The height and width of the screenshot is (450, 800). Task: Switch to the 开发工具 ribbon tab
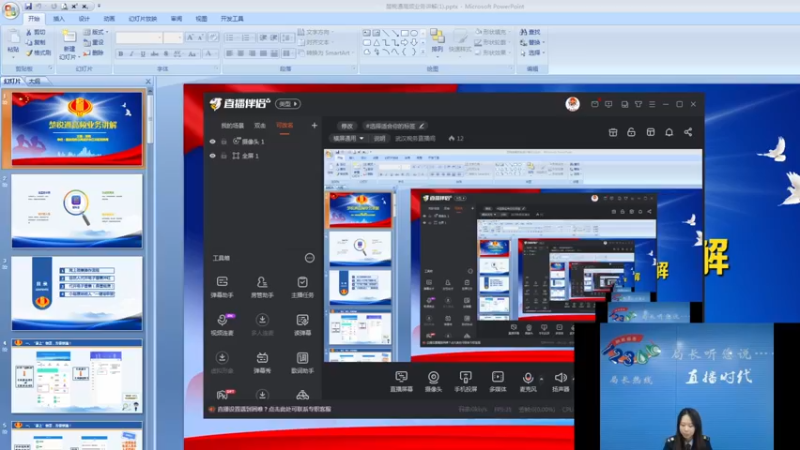pos(232,18)
